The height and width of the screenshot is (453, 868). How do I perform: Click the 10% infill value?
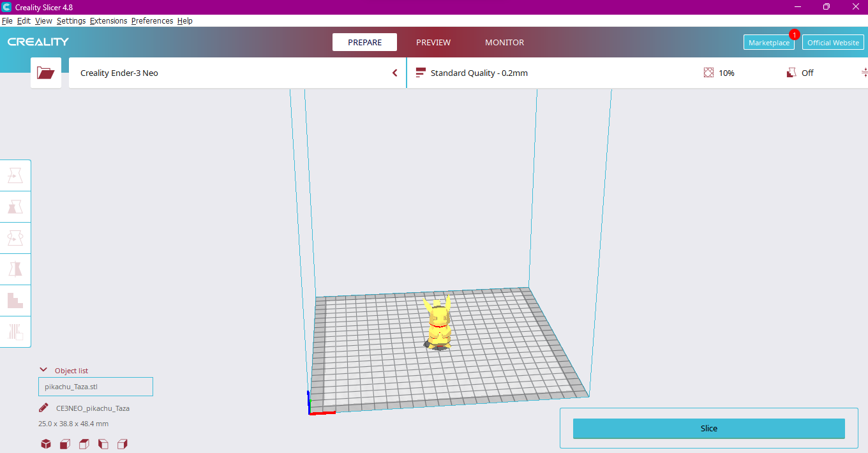(726, 73)
